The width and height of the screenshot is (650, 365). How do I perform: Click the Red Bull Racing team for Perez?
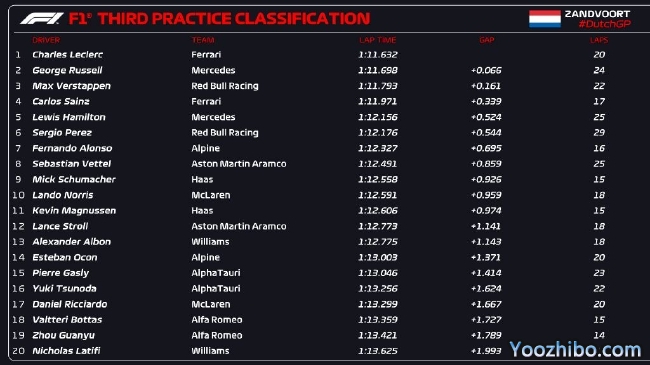[225, 133]
